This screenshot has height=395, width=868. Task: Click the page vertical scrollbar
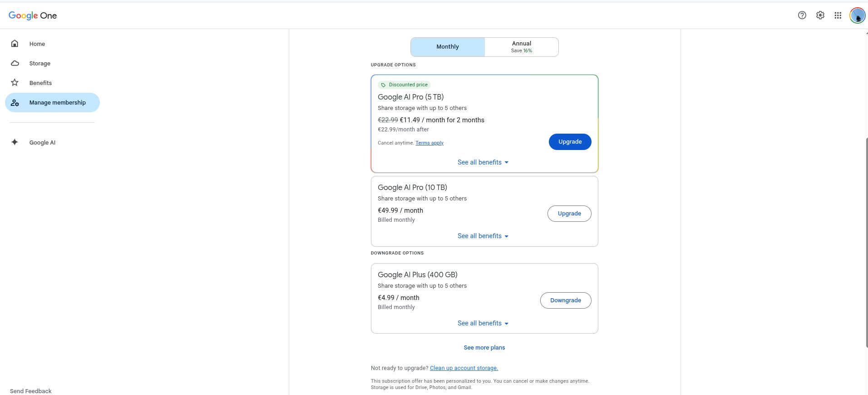pyautogui.click(x=866, y=242)
